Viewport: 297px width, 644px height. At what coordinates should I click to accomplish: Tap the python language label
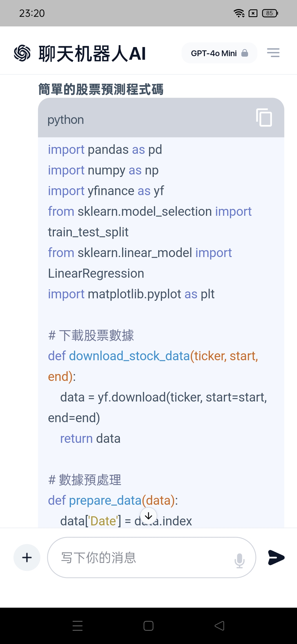(x=66, y=120)
